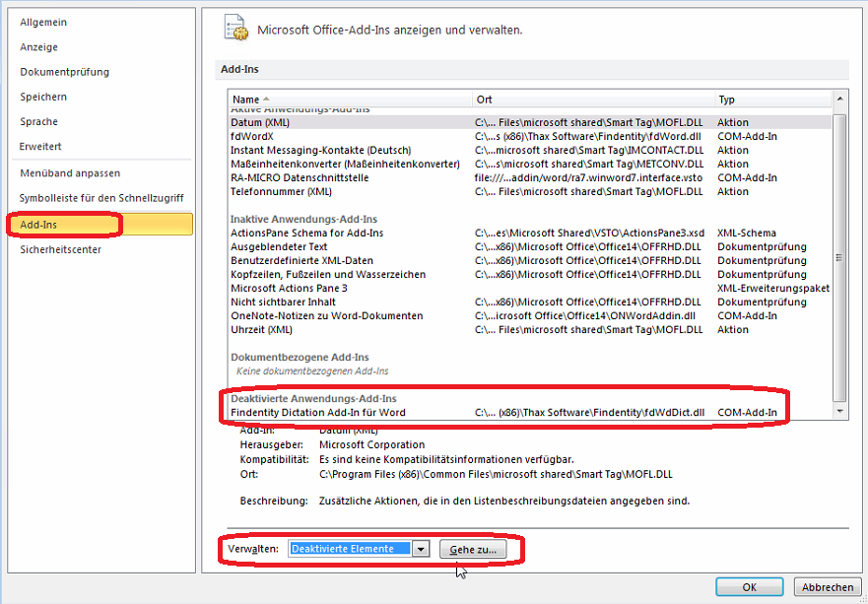Select the Uhrzeit (XML) add-in row
Image resolution: width=868 pixels, height=604 pixels.
(530, 330)
